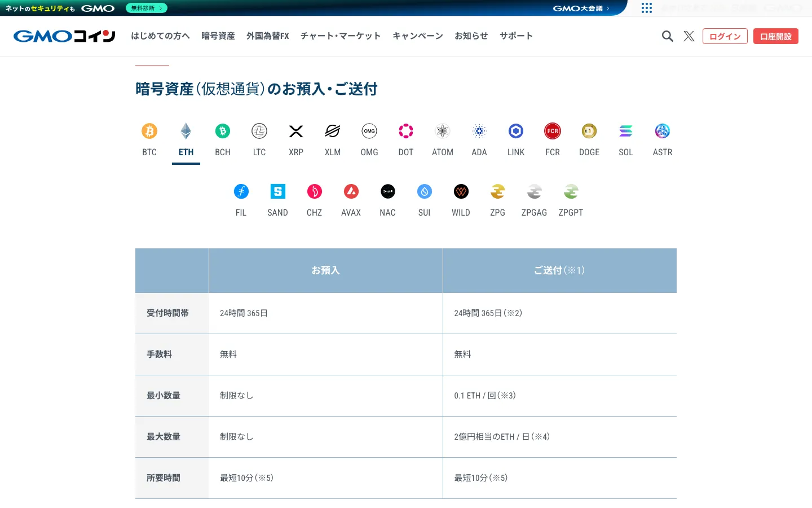Select the FIL Filecoin icon
Viewport: 812px width, 508px height.
(x=241, y=191)
